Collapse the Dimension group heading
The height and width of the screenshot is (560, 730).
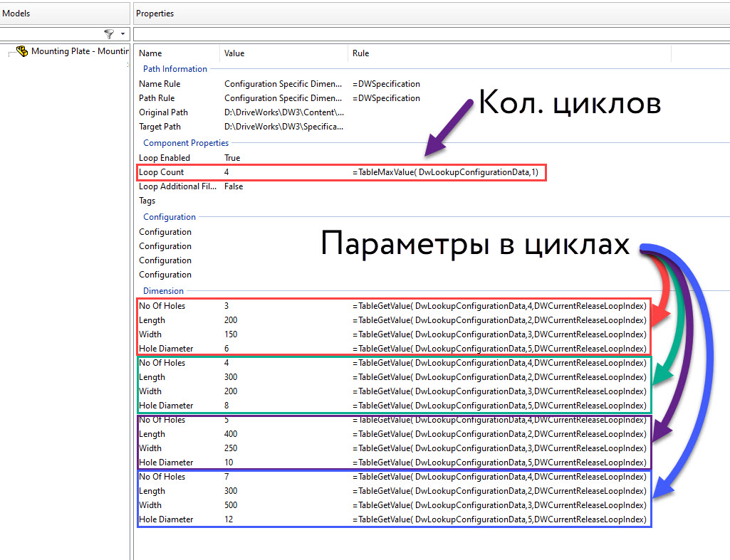pyautogui.click(x=163, y=291)
